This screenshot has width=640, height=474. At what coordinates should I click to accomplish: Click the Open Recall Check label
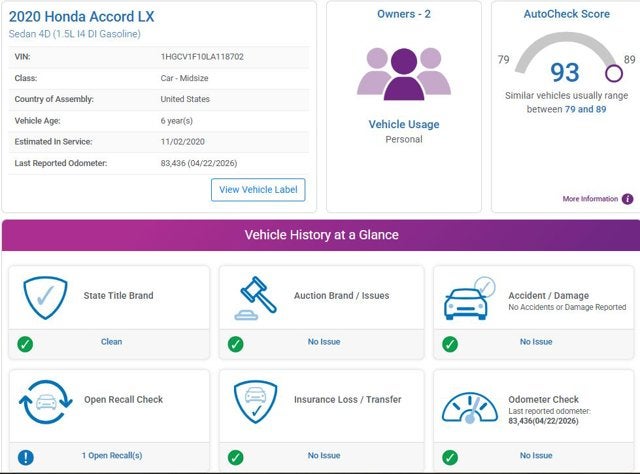(x=123, y=399)
